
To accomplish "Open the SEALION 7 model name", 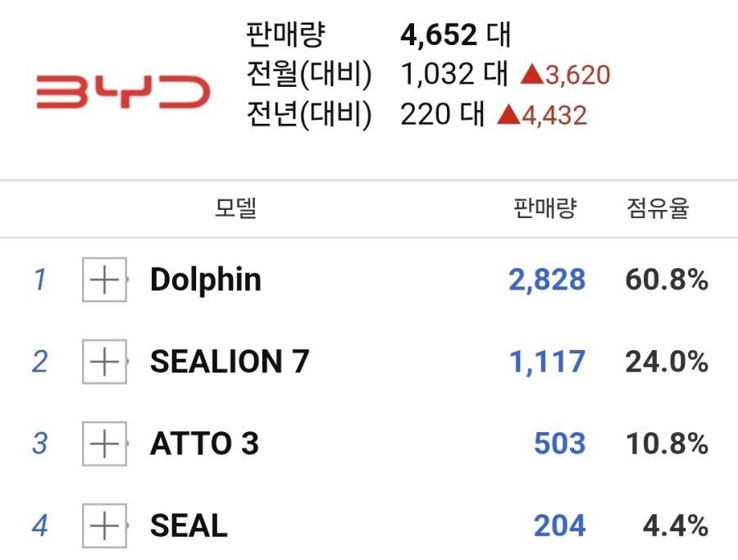I will pyautogui.click(x=230, y=362).
